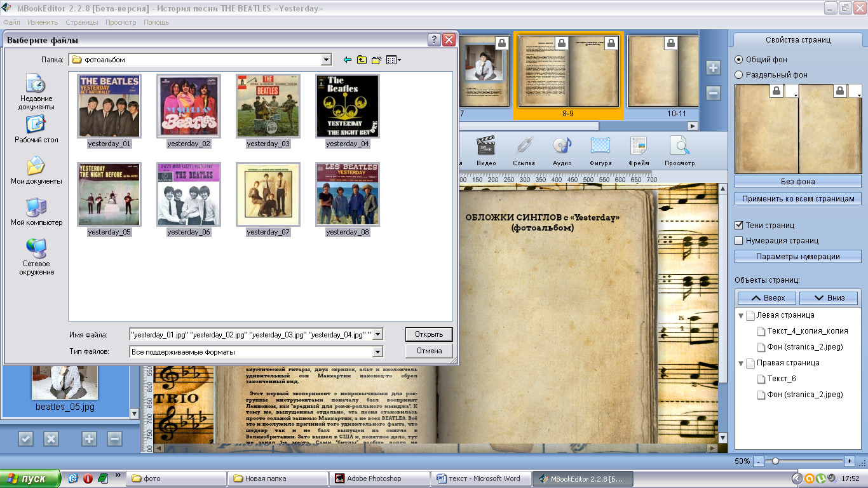868x488 pixels.
Task: Click the dialog help question-mark button
Action: [x=435, y=40]
